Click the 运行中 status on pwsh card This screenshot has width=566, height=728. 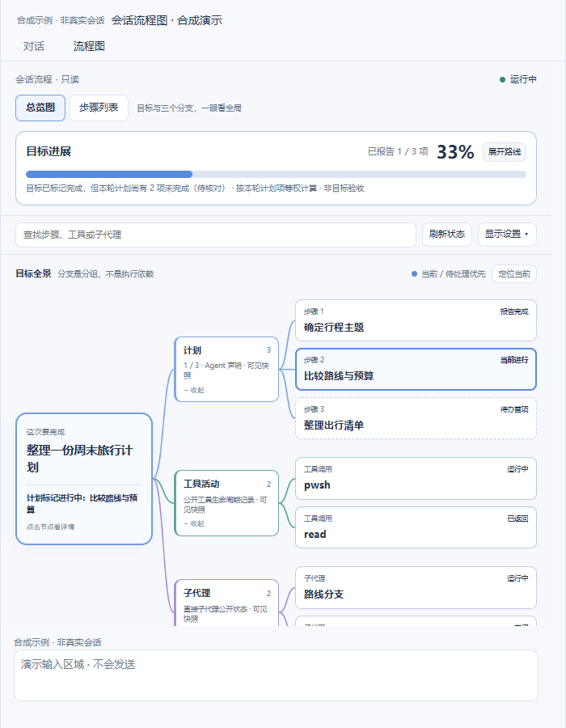tap(517, 469)
